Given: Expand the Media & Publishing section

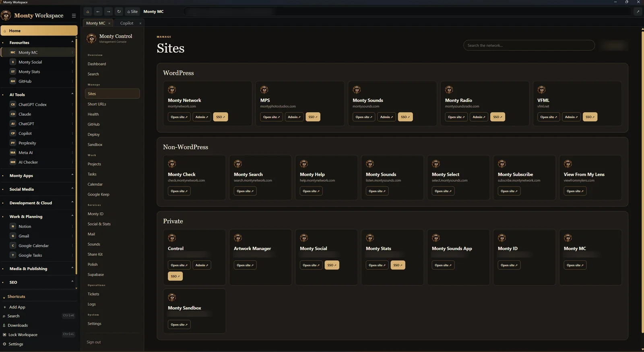Looking at the screenshot, I should [72, 268].
